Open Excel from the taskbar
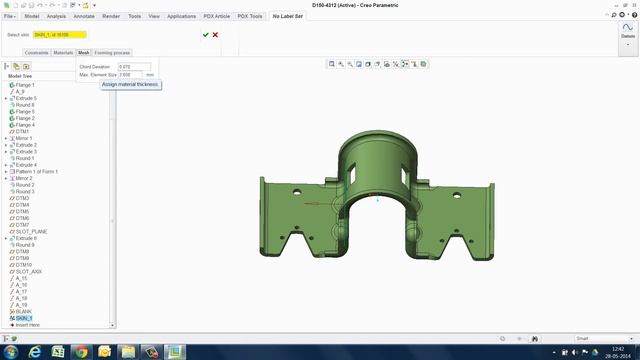The height and width of the screenshot is (360, 640). pyautogui.click(x=58, y=352)
